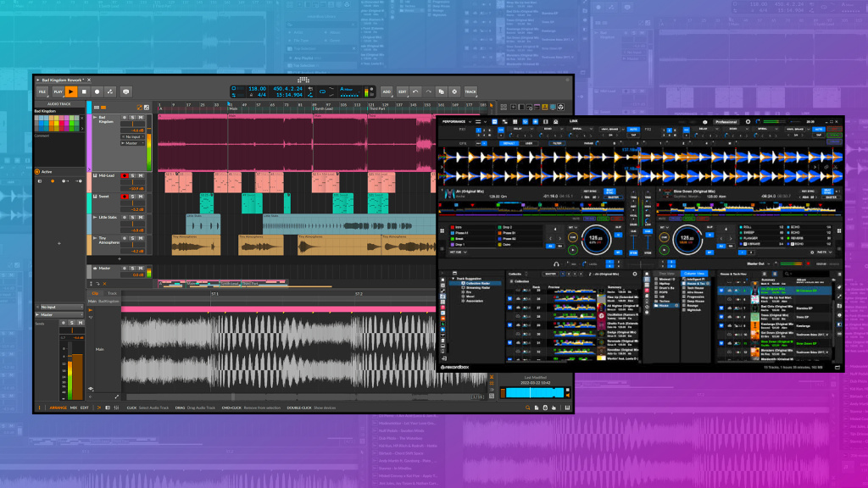Image resolution: width=868 pixels, height=488 pixels.
Task: Solo the Bad Kingdom track
Action: point(132,117)
